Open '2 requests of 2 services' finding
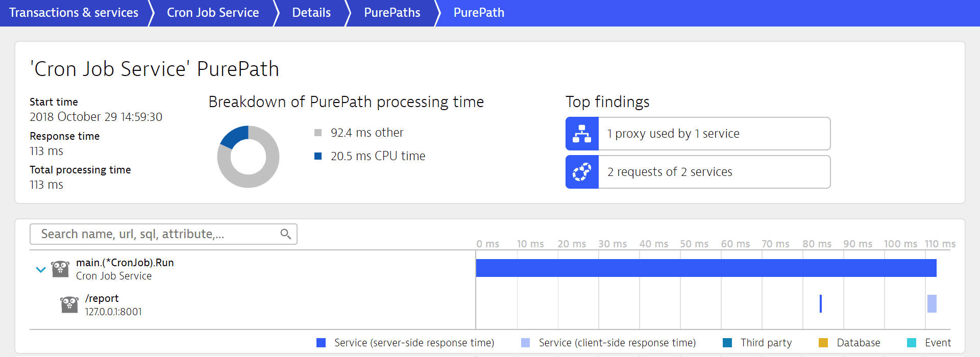980x357 pixels. pos(698,172)
